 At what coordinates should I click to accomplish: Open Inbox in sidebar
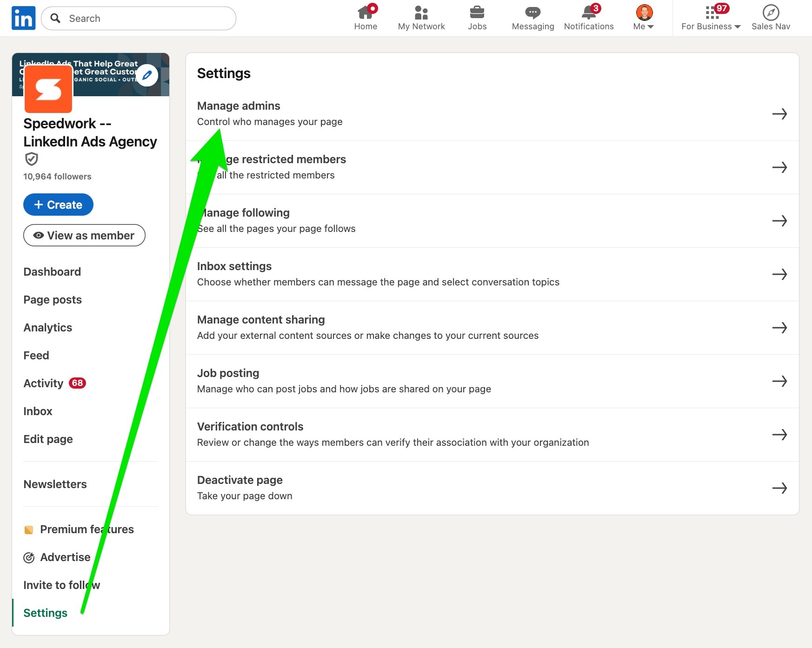coord(38,411)
